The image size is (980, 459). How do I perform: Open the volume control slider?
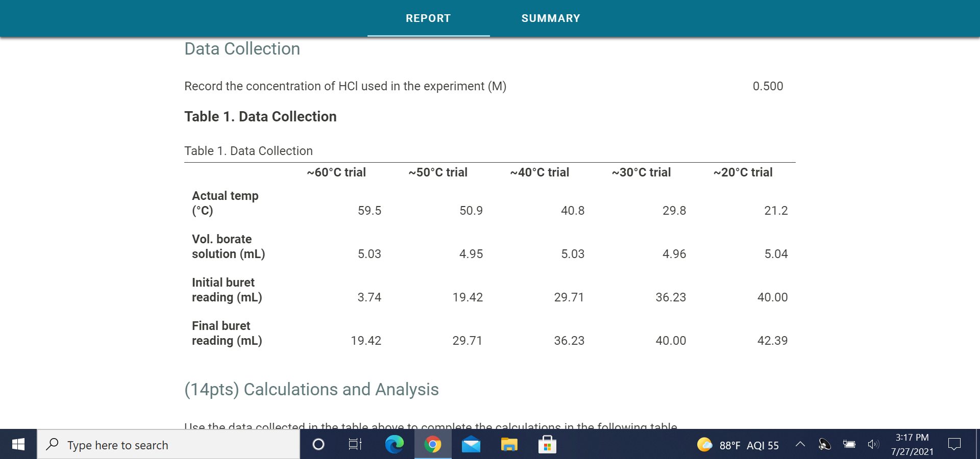coord(873,444)
